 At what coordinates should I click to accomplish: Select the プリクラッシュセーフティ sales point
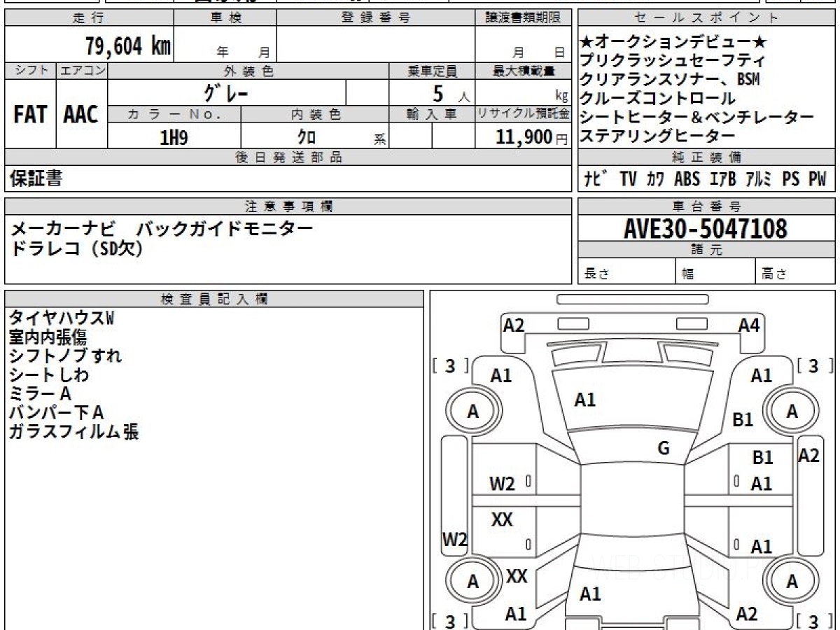[x=673, y=61]
